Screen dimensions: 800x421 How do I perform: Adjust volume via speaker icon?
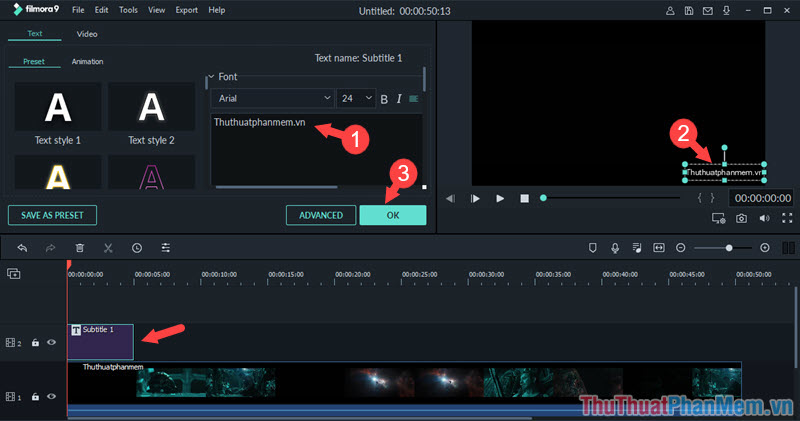click(x=764, y=218)
